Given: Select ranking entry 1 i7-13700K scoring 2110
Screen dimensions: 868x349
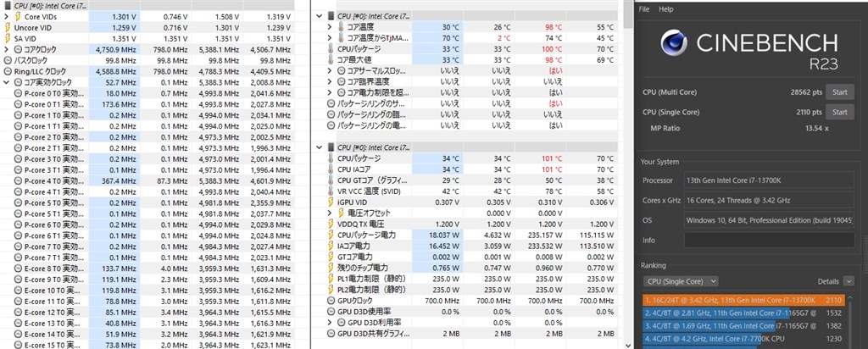Looking at the screenshot, I should [x=743, y=301].
